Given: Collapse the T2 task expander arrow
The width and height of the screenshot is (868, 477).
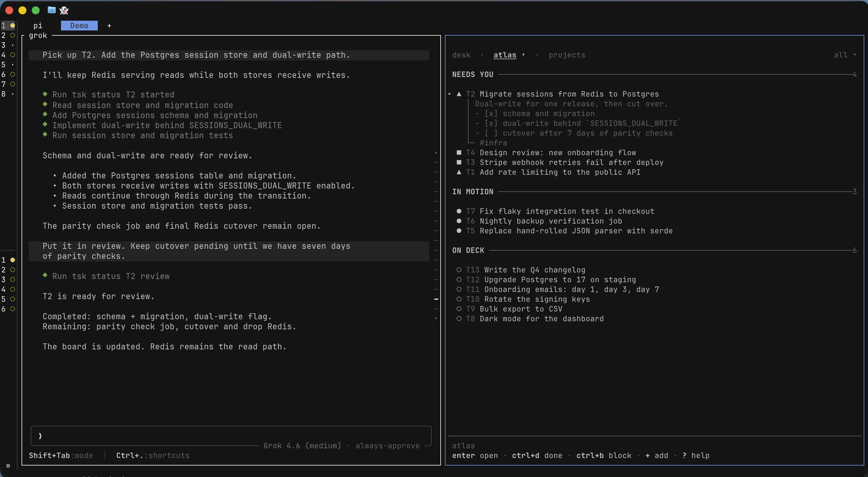Looking at the screenshot, I should click(450, 94).
